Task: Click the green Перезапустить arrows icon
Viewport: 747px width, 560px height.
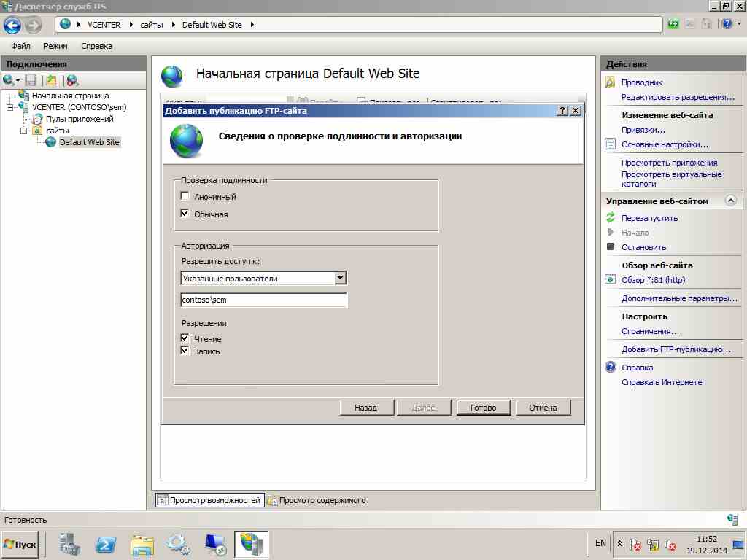Action: [611, 217]
